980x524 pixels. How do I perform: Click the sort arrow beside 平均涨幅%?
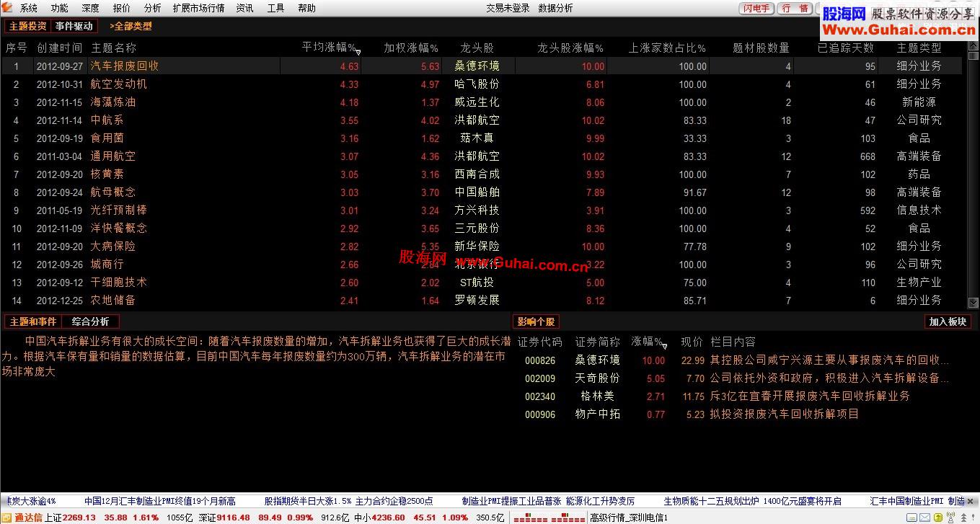pyautogui.click(x=358, y=52)
